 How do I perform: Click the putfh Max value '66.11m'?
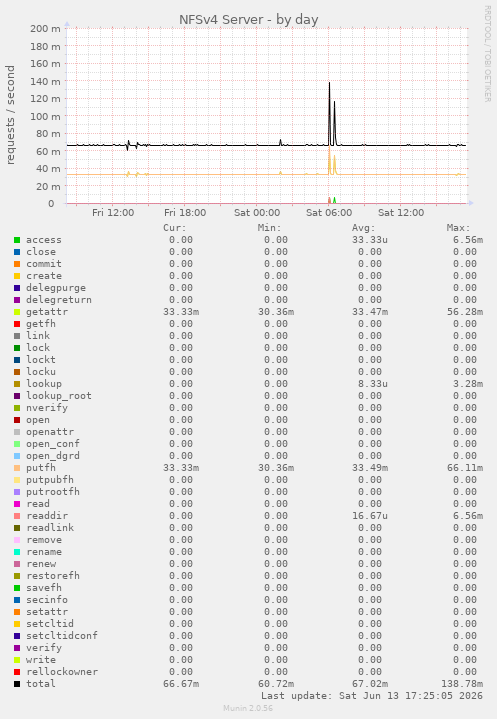click(465, 468)
